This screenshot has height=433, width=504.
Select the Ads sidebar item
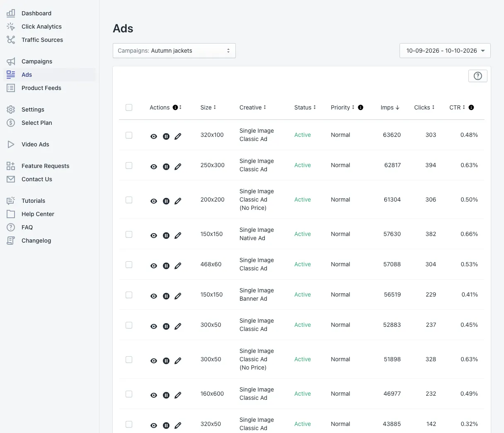pos(50,75)
